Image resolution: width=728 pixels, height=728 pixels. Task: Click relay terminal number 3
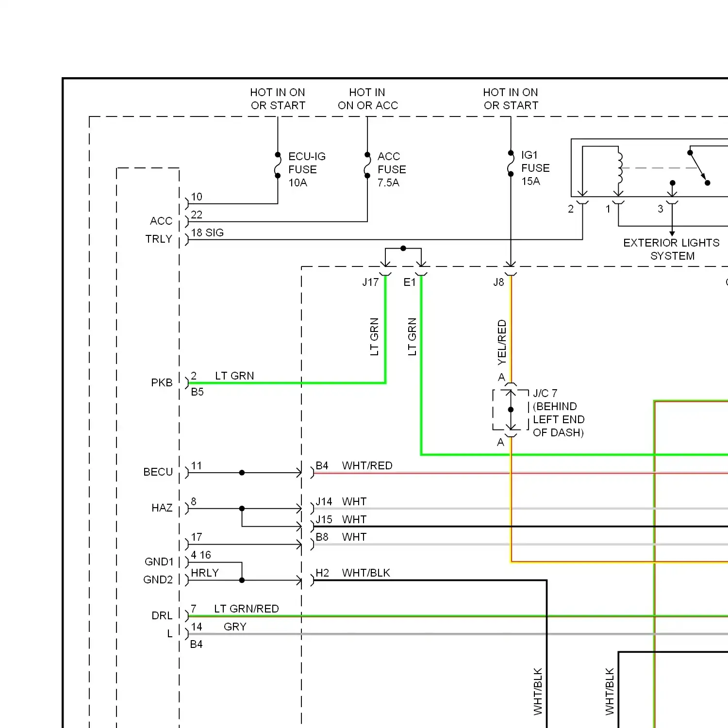pyautogui.click(x=660, y=209)
